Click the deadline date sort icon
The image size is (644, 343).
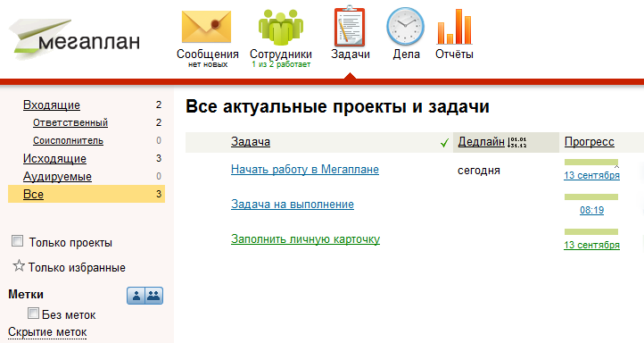(x=517, y=142)
